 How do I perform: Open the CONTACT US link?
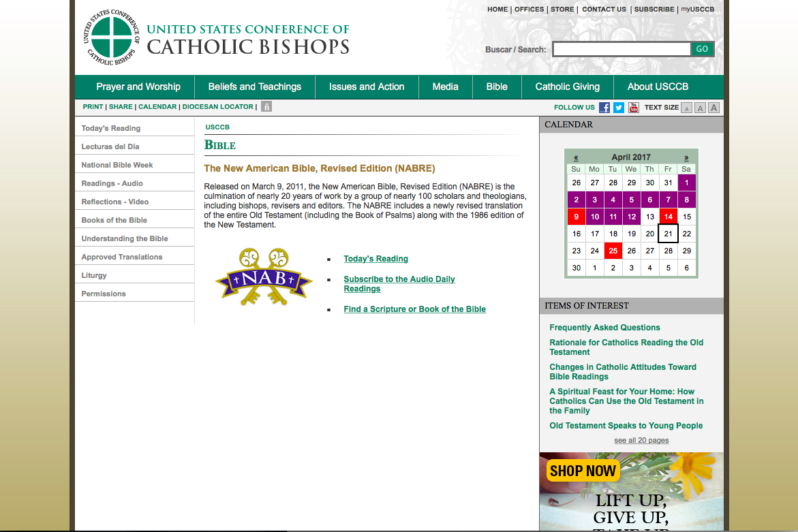(x=604, y=9)
